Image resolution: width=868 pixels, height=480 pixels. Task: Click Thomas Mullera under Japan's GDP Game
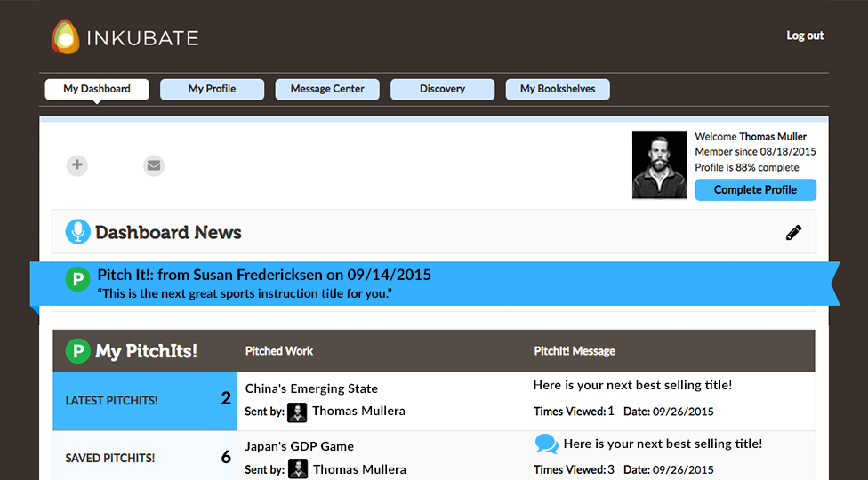(359, 469)
